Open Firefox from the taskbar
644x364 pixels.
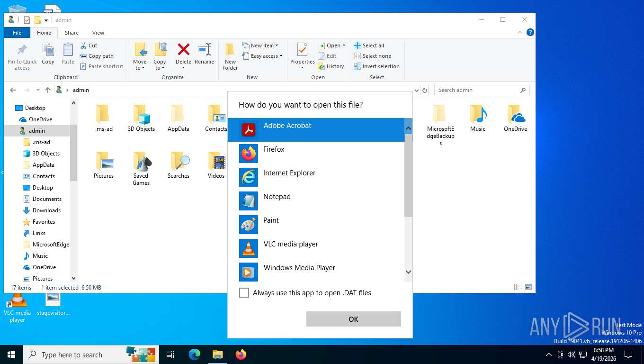pos(241,355)
